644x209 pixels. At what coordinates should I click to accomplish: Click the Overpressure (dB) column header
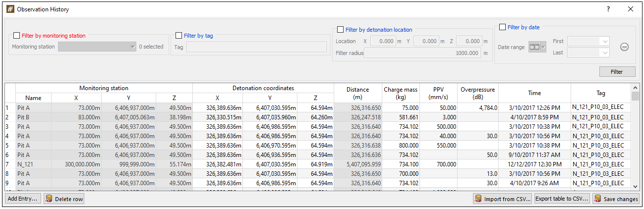tap(477, 93)
